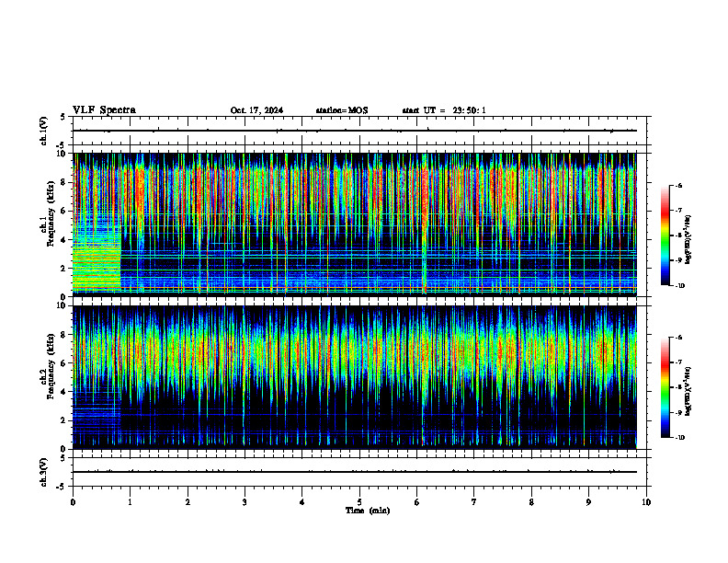Click time-axis tick label '4'
The width and height of the screenshot is (728, 563).
(302, 502)
